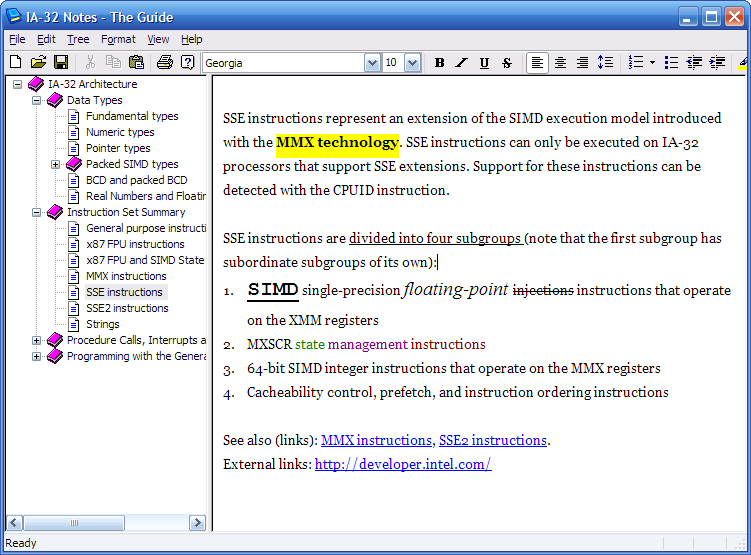Click page icon beside MMX instructions
The height and width of the screenshot is (555, 751).
[73, 276]
